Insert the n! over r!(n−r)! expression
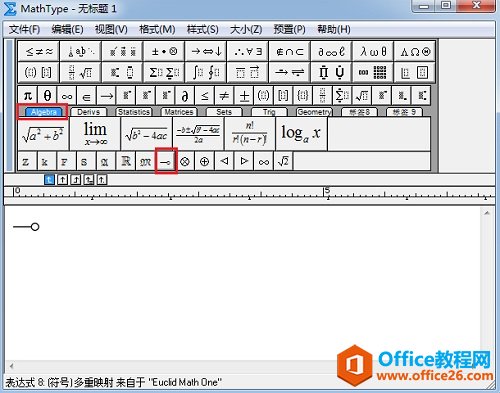Viewport: 500px width, 393px height. pos(250,134)
